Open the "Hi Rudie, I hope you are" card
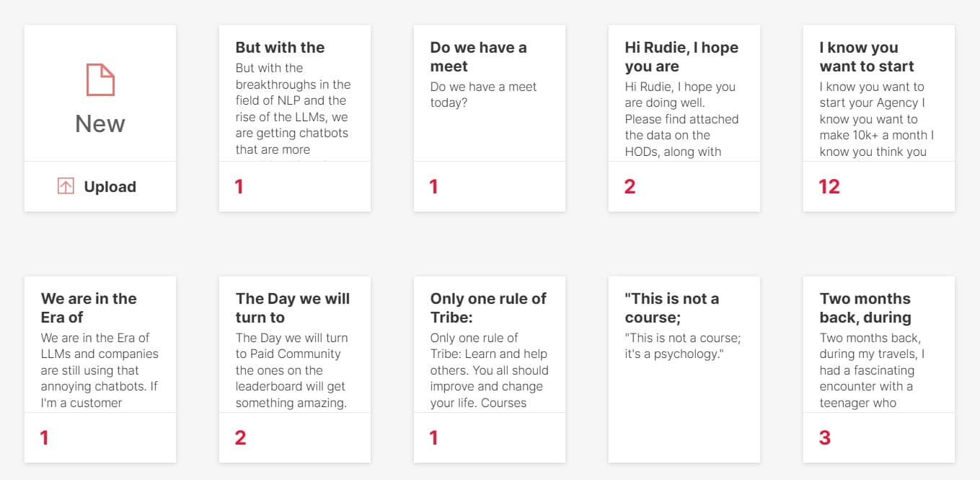This screenshot has height=480, width=980. click(681, 57)
